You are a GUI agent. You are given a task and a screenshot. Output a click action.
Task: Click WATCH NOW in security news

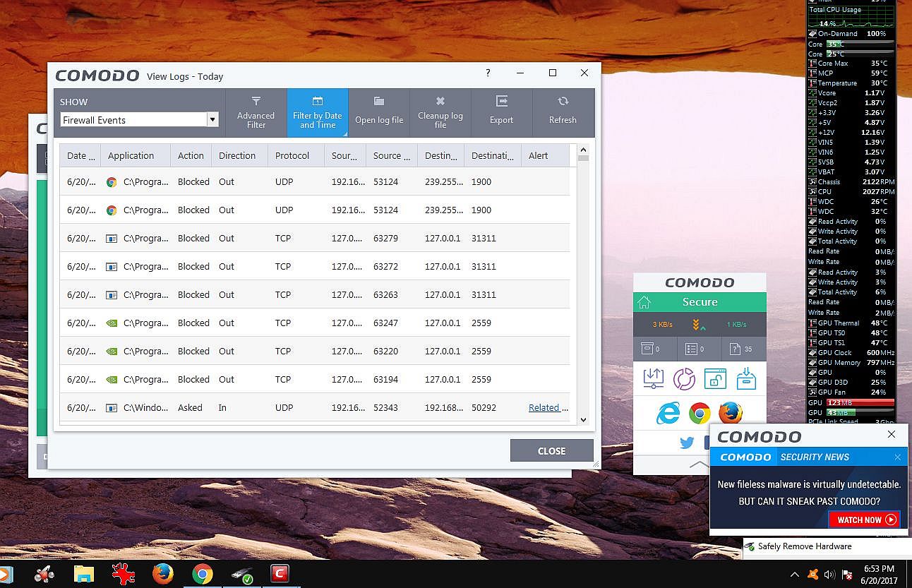(x=865, y=520)
